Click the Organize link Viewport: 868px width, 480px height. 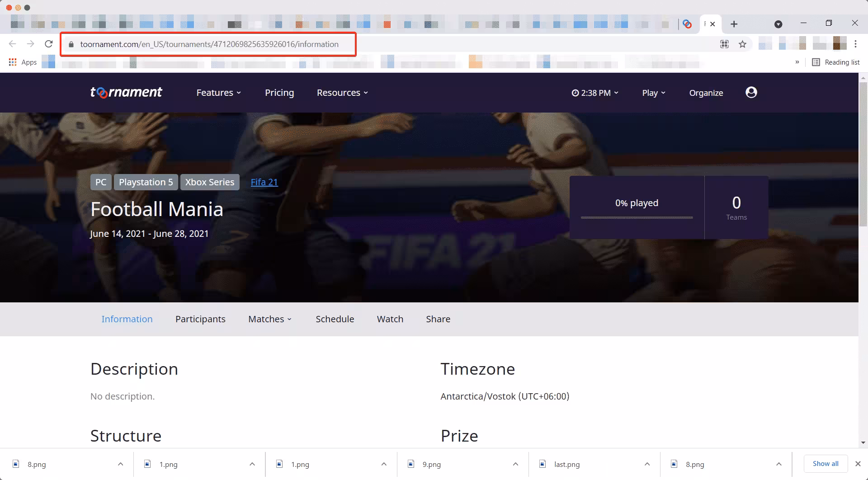click(706, 93)
